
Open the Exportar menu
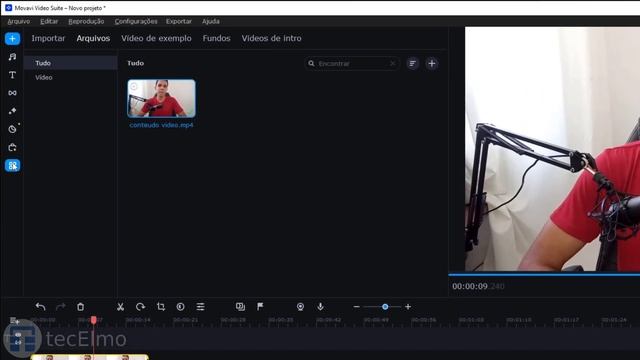179,21
